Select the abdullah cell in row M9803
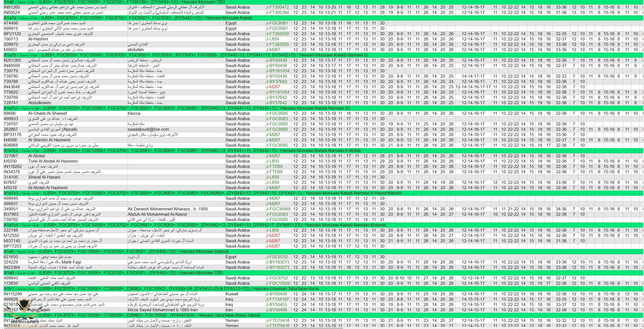 [x=136, y=50]
